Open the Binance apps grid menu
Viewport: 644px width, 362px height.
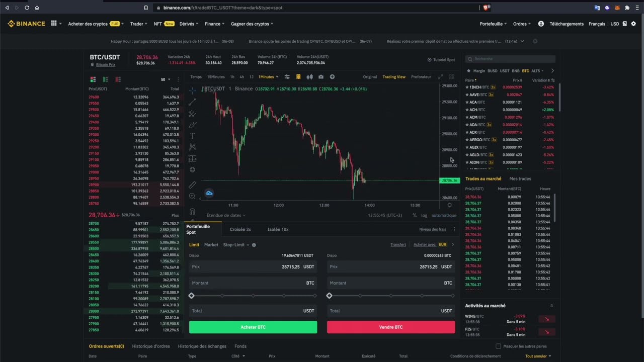pyautogui.click(x=54, y=24)
